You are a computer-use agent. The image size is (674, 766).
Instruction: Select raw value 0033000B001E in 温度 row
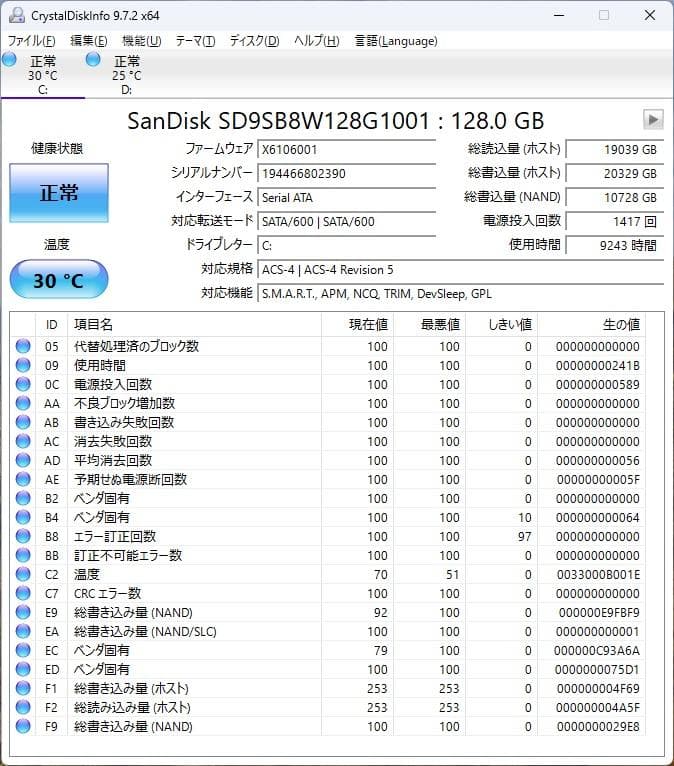(598, 574)
